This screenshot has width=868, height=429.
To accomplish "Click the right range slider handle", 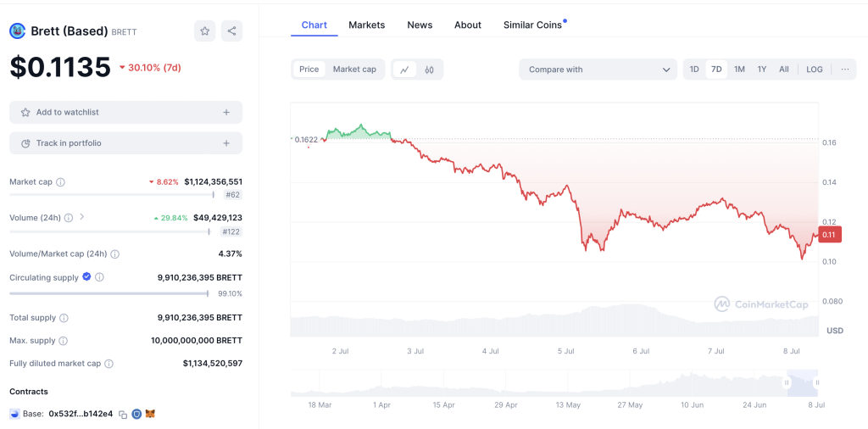I will click(x=816, y=382).
